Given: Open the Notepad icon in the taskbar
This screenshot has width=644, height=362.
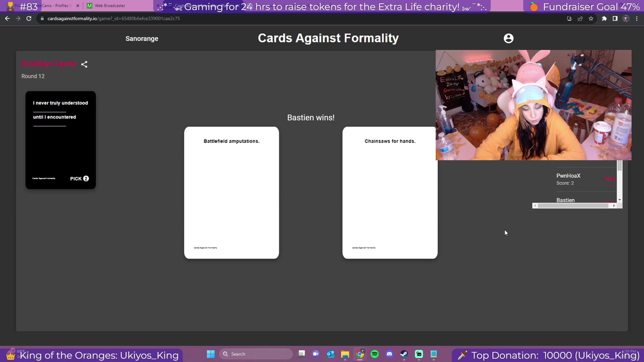Looking at the screenshot, I should pos(434,354).
